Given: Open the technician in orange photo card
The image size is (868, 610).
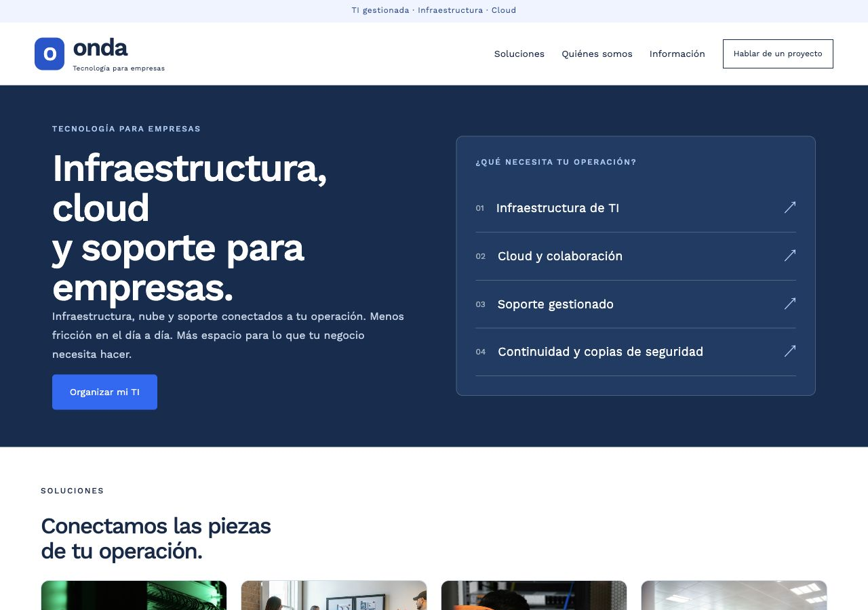Looking at the screenshot, I should click(x=534, y=595).
